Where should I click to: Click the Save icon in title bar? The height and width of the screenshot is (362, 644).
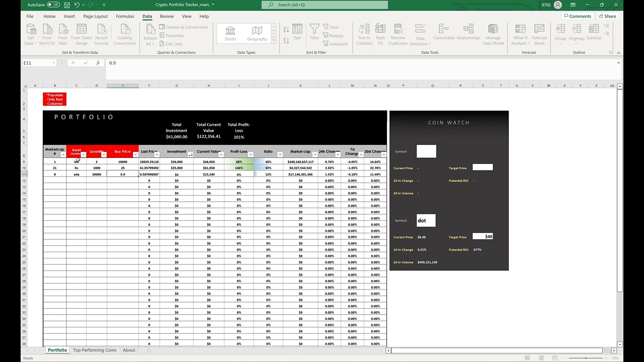(x=66, y=5)
